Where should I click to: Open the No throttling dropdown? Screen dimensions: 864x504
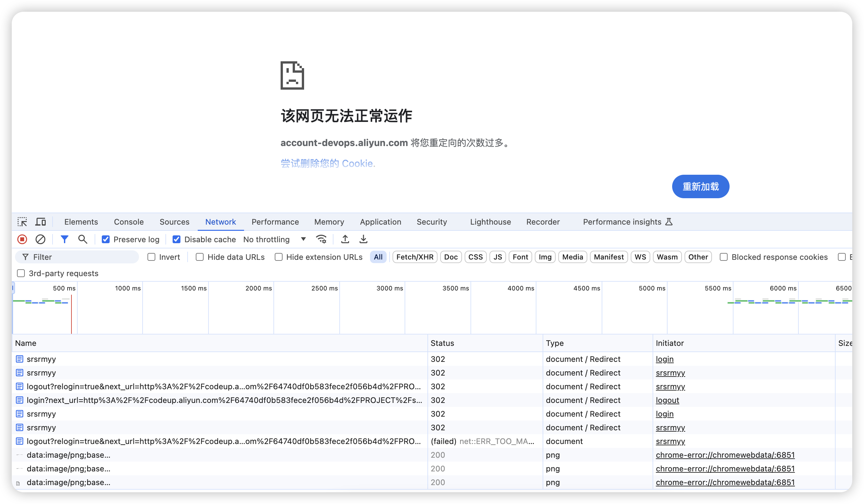tap(274, 240)
